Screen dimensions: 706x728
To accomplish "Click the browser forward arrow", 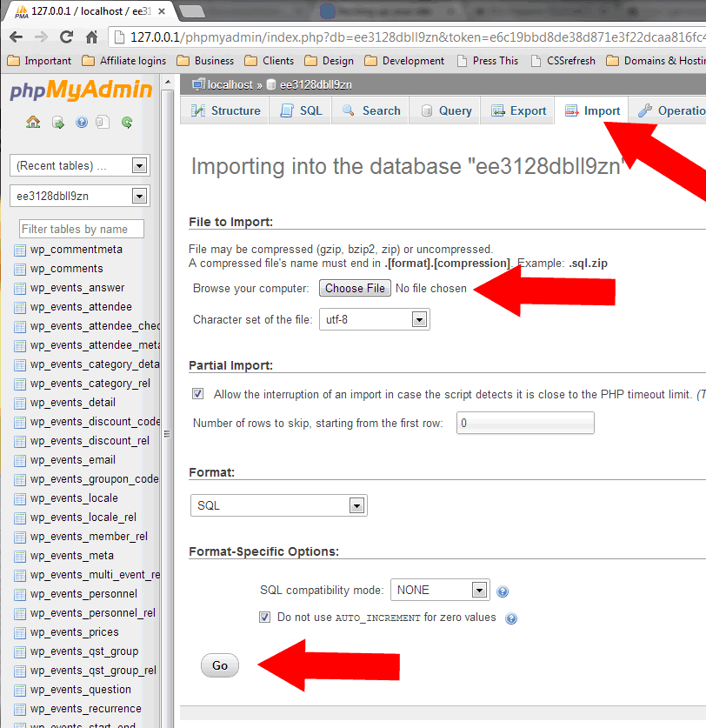I will click(42, 37).
